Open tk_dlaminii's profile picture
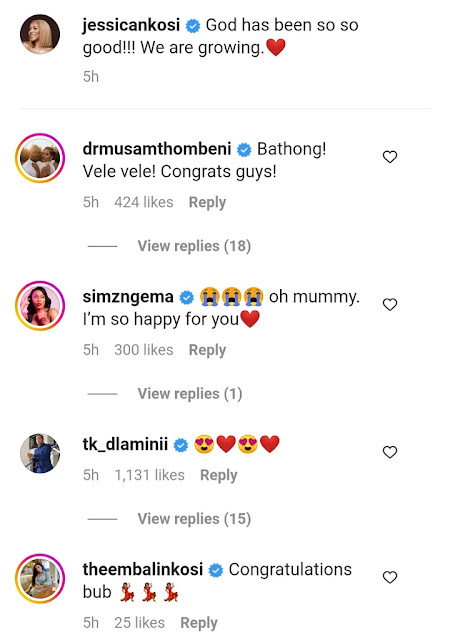Viewport: 450px width, 640px height. coord(40,453)
